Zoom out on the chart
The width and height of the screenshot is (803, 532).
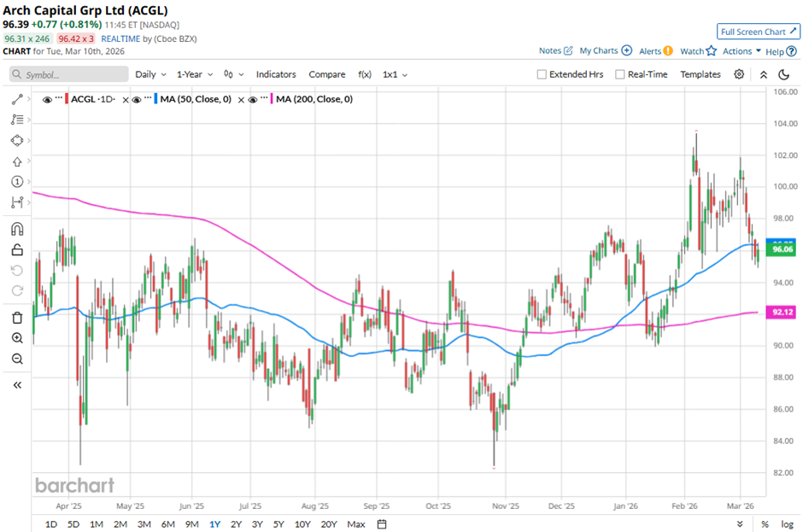point(17,359)
